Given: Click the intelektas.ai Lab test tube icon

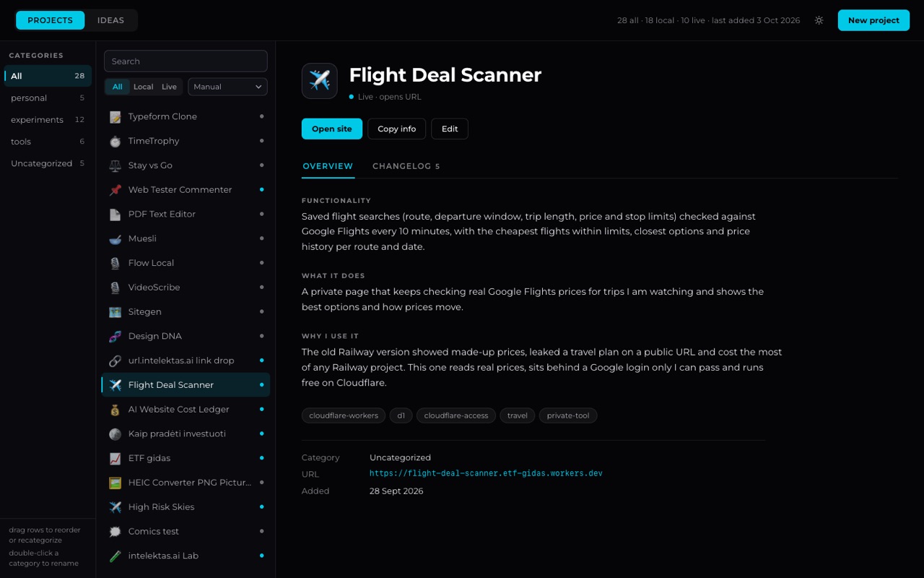Looking at the screenshot, I should [115, 556].
